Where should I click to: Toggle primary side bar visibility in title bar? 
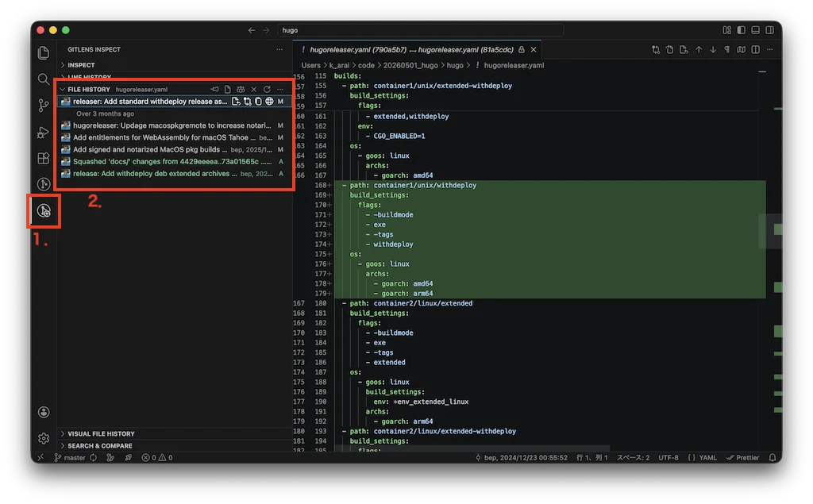(741, 30)
